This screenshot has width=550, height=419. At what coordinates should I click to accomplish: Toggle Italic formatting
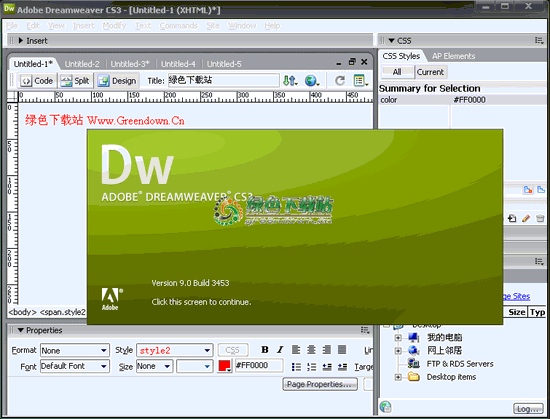tap(280, 350)
